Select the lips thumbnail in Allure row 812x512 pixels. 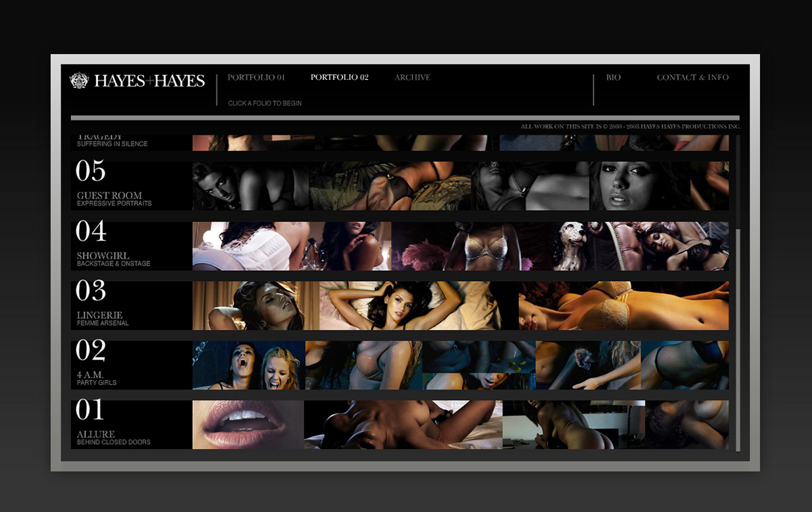(x=248, y=425)
